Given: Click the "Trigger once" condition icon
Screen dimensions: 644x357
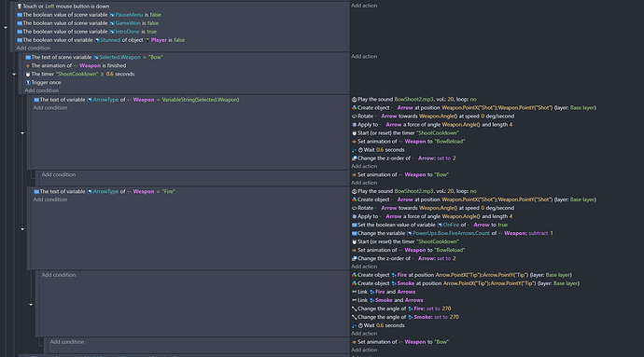Looking at the screenshot, I should (x=28, y=82).
